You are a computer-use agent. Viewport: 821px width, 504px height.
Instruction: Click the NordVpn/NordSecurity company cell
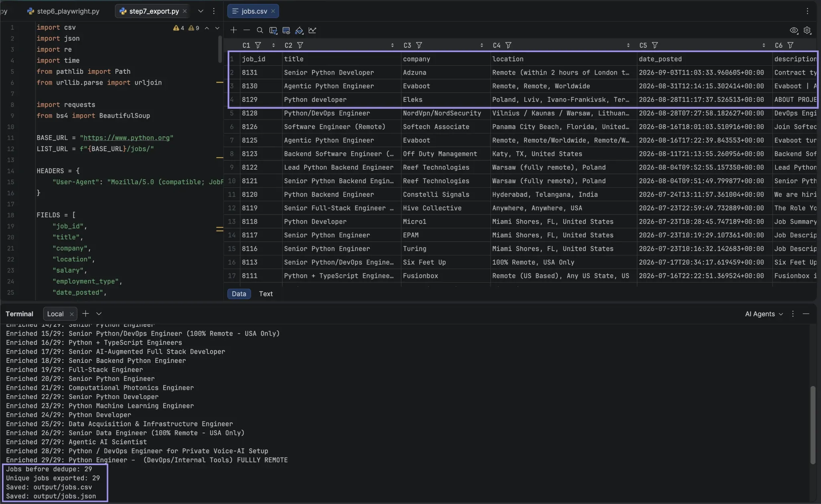coord(446,113)
